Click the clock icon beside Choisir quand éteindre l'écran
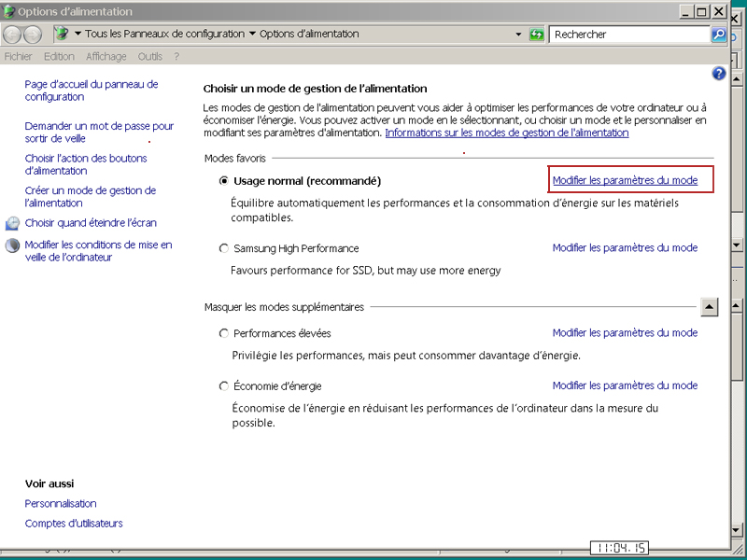This screenshot has width=747, height=560. pyautogui.click(x=12, y=223)
